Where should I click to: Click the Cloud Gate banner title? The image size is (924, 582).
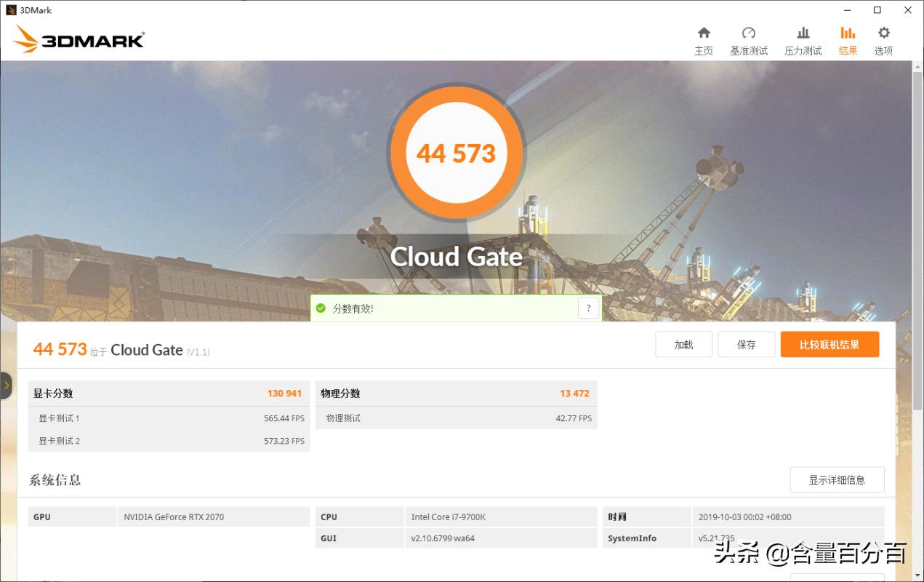(x=457, y=257)
